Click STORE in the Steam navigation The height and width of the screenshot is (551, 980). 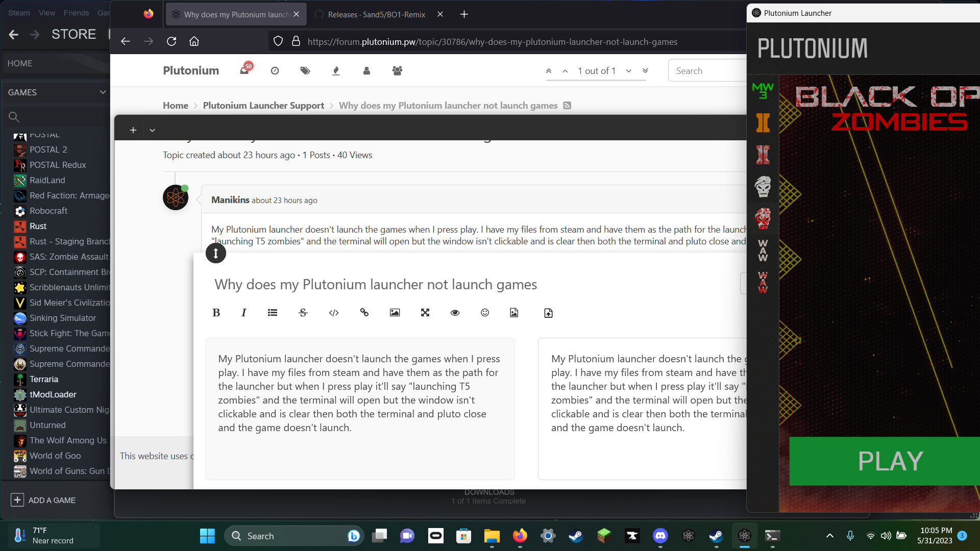(x=73, y=34)
